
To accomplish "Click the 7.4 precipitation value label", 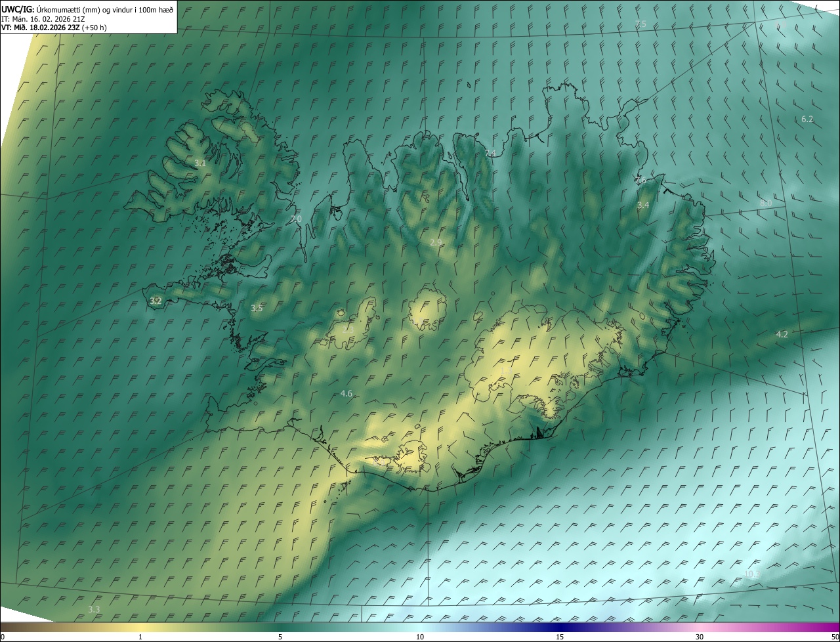I will click(x=490, y=153).
